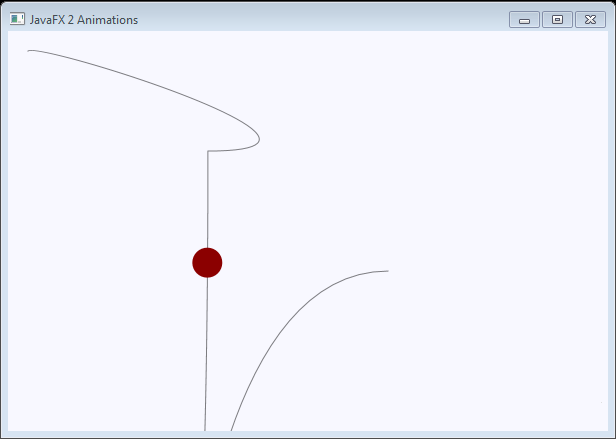This screenshot has width=616, height=439.
Task: Click the lower curve's bottom end at window edge
Action: [232, 429]
